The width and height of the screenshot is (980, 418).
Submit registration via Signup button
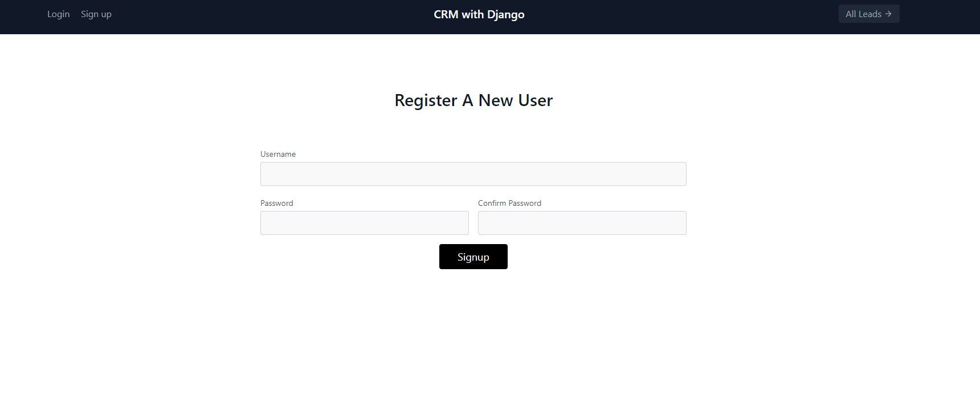(x=473, y=257)
